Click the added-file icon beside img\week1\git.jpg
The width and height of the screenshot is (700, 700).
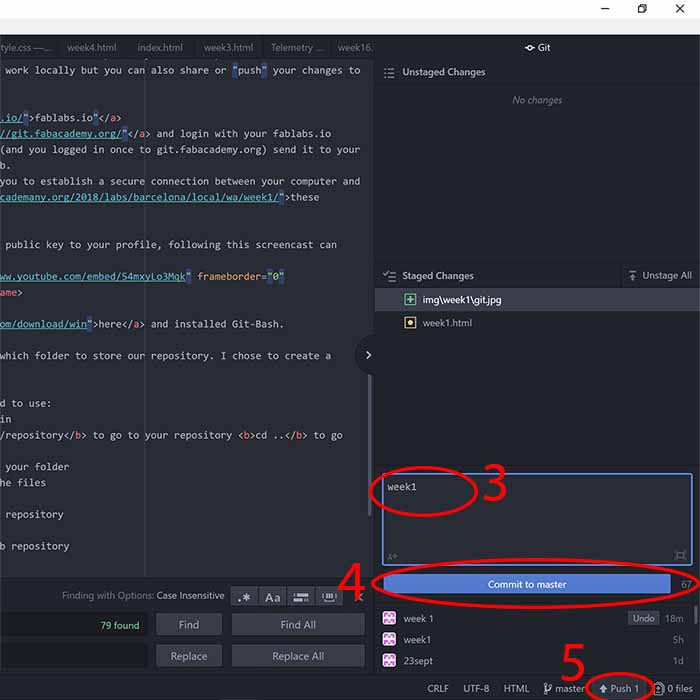[410, 299]
